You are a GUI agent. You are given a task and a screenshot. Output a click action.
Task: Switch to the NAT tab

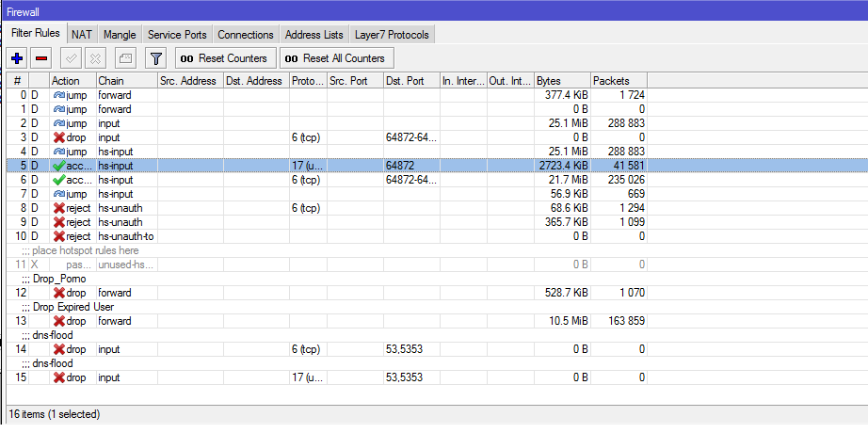pyautogui.click(x=82, y=34)
